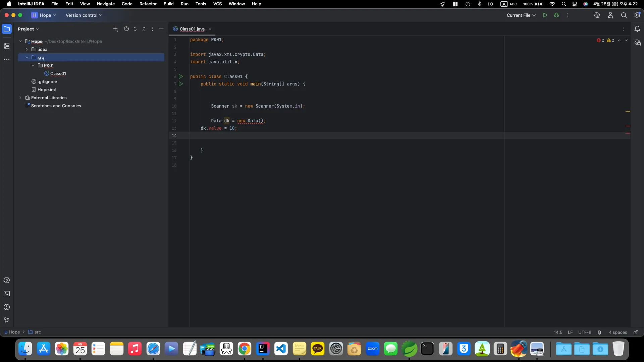644x362 pixels.
Task: Open the Hope project dropdown
Action: point(44,15)
